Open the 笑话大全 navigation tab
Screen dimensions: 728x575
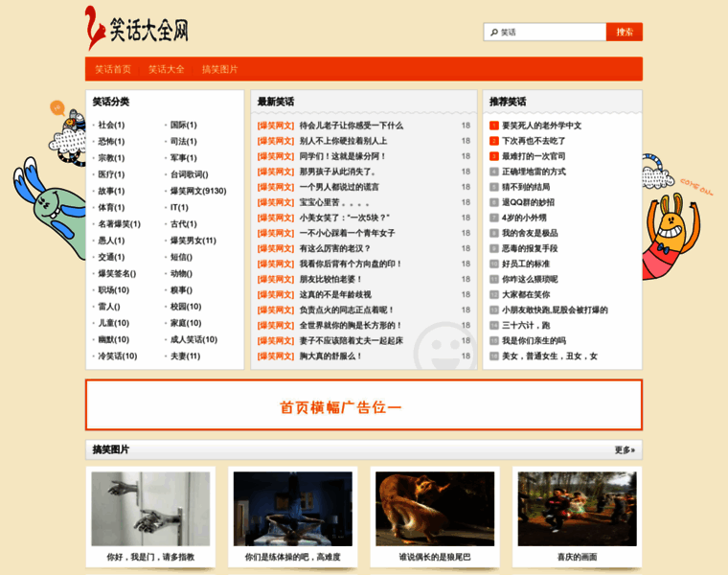click(167, 69)
